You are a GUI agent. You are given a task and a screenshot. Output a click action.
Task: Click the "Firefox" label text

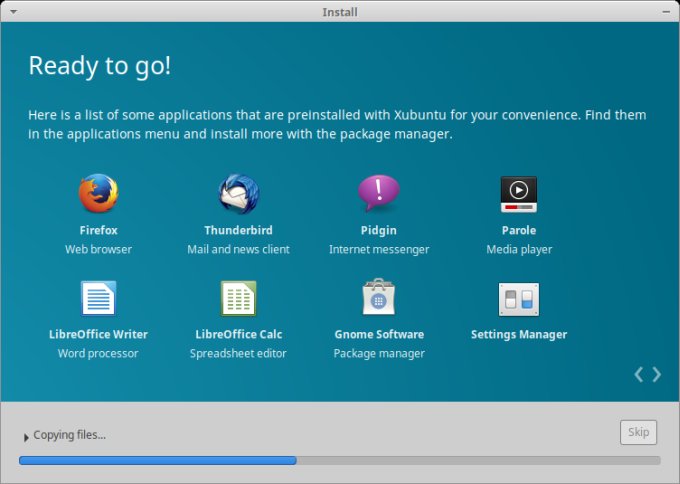click(98, 230)
